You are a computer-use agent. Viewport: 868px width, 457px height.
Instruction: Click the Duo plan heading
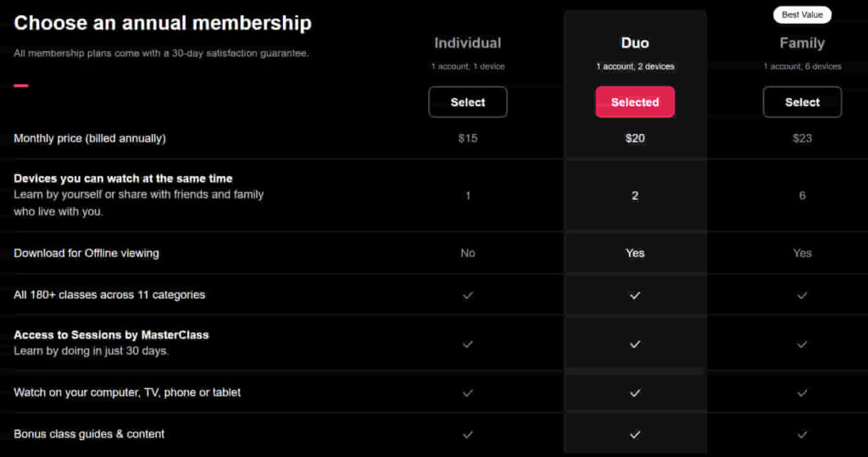click(635, 43)
